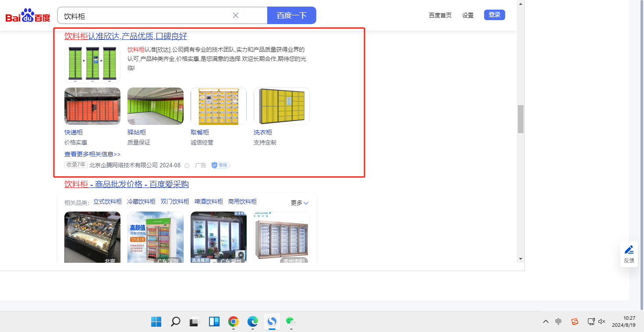This screenshot has width=644, height=332.
Task: Click the 北京企腾网络技术有限公司 advertiser name
Action: coord(123,165)
